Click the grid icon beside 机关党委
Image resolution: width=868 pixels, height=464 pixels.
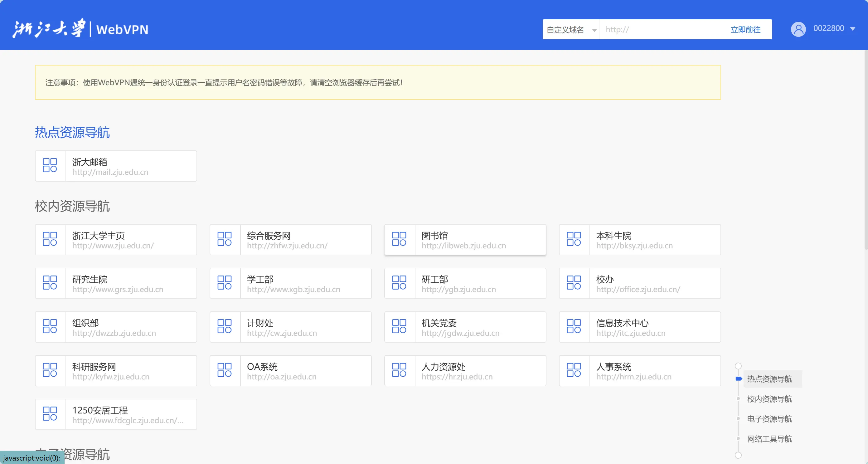399,326
